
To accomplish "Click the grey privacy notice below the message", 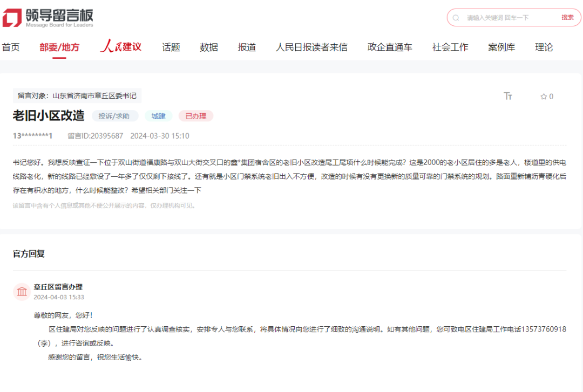I will 105,205.
